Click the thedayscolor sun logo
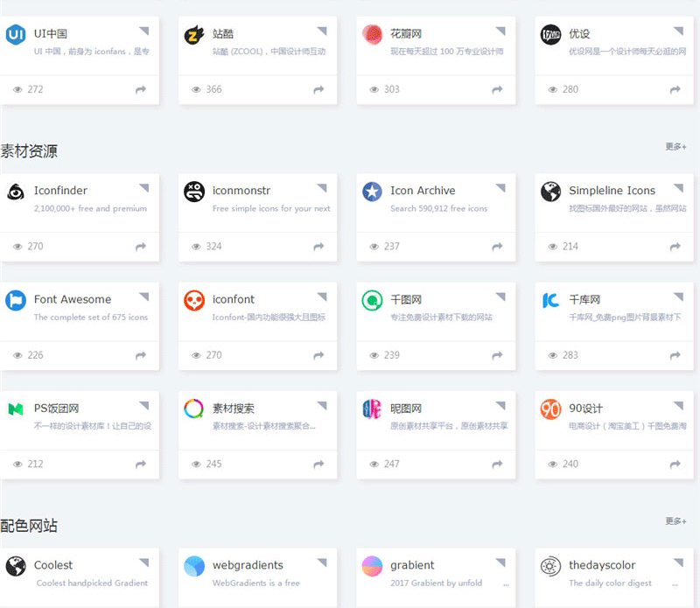Screen dimensions: 700x608 (x=551, y=567)
